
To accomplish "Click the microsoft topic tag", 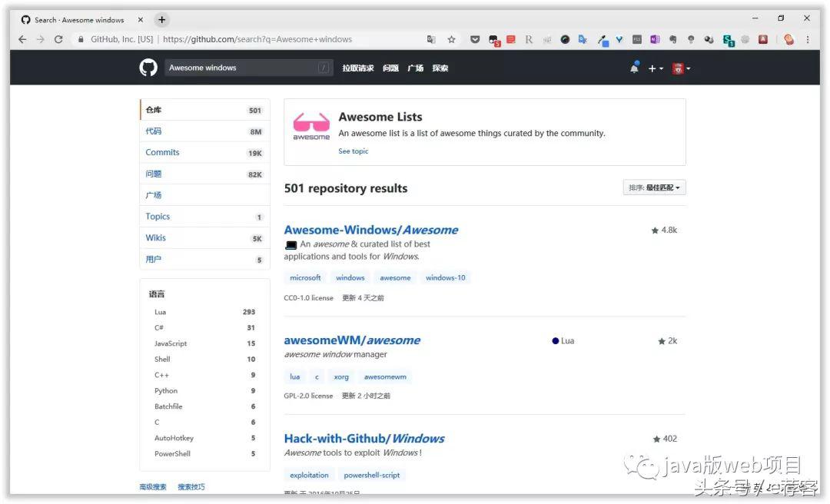I will tap(305, 277).
